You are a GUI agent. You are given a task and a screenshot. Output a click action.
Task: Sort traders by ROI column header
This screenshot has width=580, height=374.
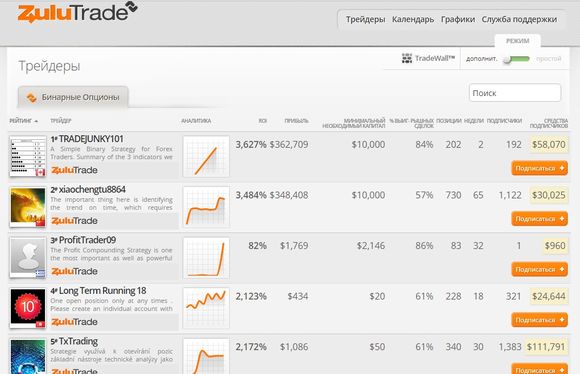(x=262, y=121)
